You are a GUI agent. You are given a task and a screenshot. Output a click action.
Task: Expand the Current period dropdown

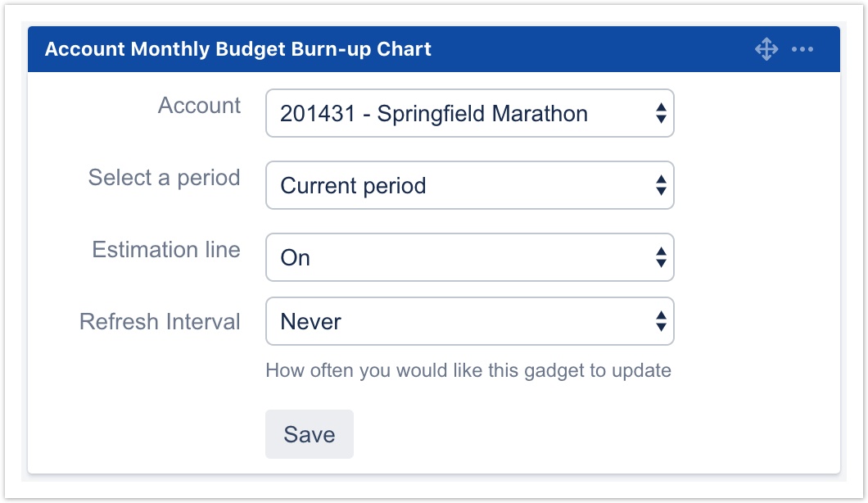[x=469, y=186]
